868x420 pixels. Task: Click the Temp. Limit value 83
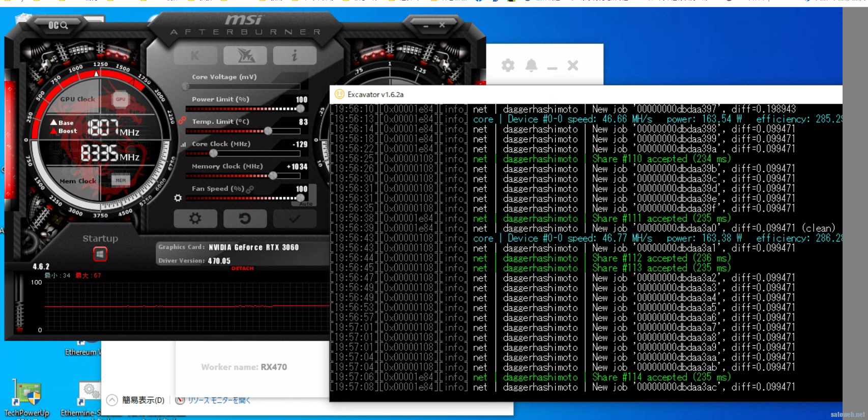pyautogui.click(x=303, y=122)
